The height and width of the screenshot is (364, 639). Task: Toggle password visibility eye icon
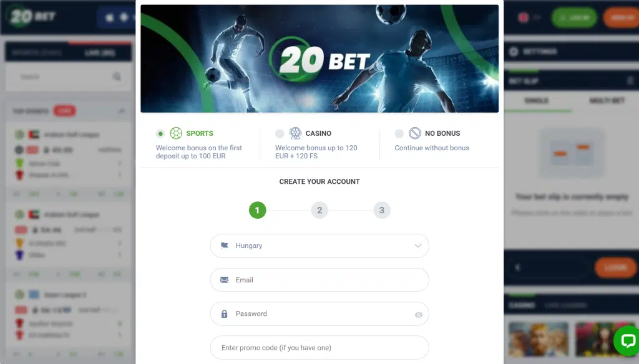tap(419, 315)
